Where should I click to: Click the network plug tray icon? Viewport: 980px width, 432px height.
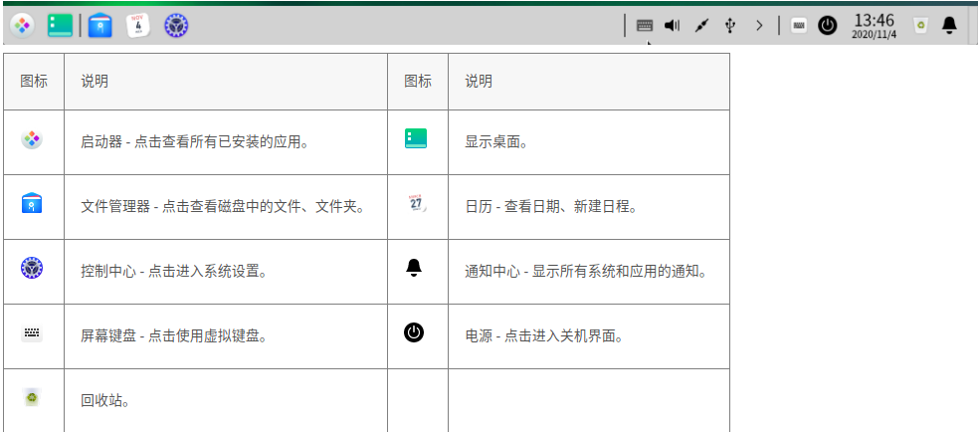[700, 26]
